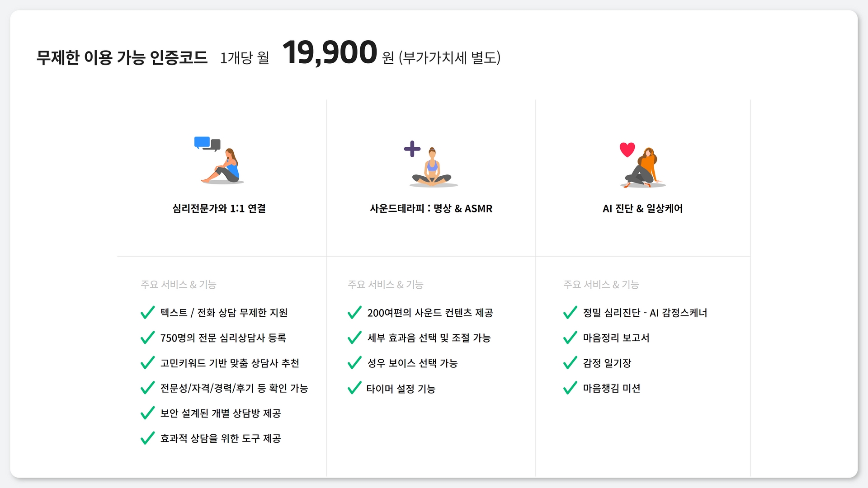Click 보안 설계된 개별 상담방 제공 item
868x488 pixels.
[x=221, y=413]
